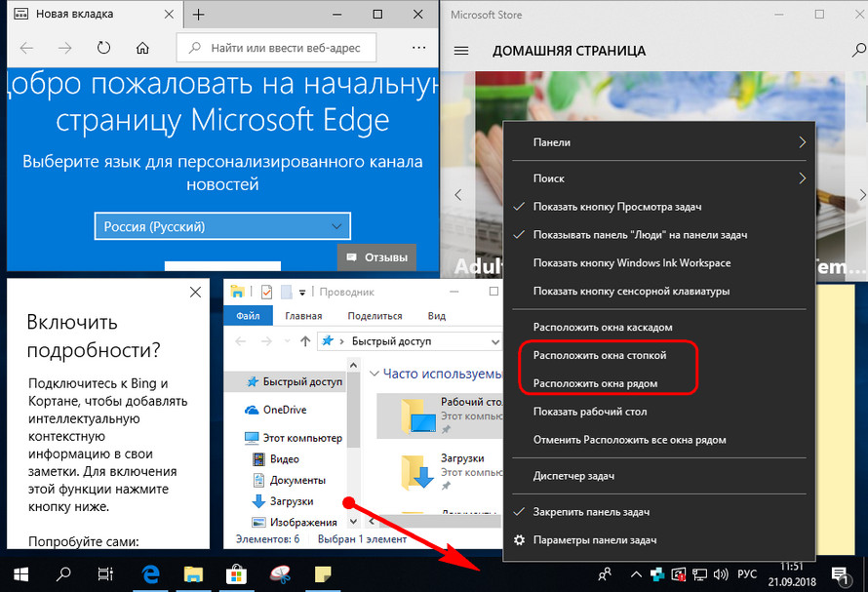Click the РУС language indicator
868x592 pixels.
[x=747, y=574]
